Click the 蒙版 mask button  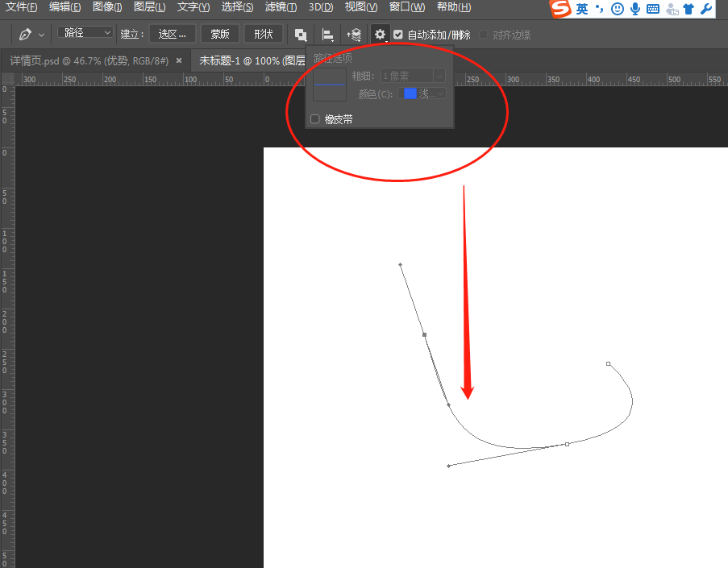tap(220, 35)
